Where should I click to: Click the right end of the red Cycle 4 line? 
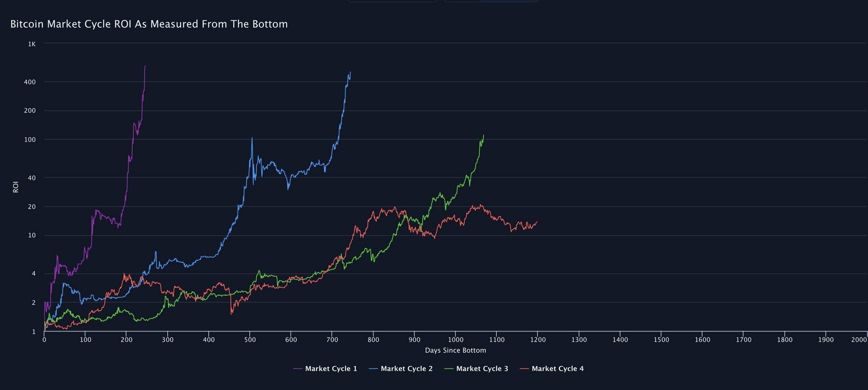coord(537,222)
